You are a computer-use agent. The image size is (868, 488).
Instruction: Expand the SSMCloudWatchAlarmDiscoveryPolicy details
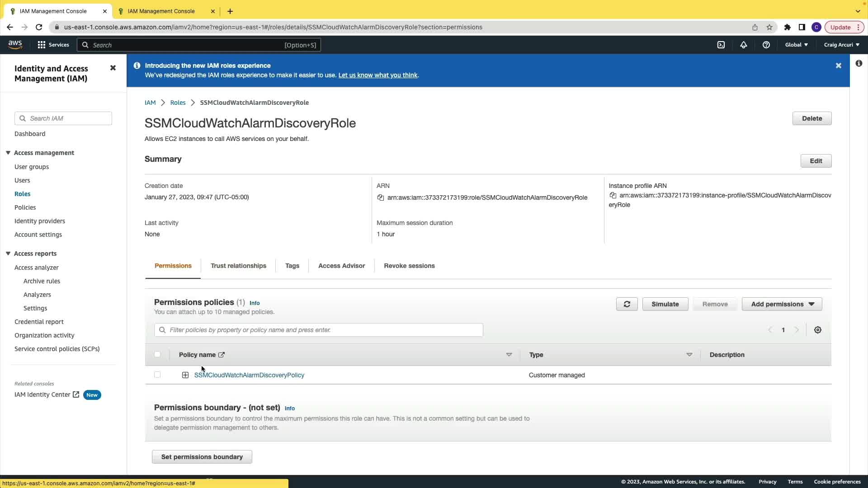click(185, 375)
